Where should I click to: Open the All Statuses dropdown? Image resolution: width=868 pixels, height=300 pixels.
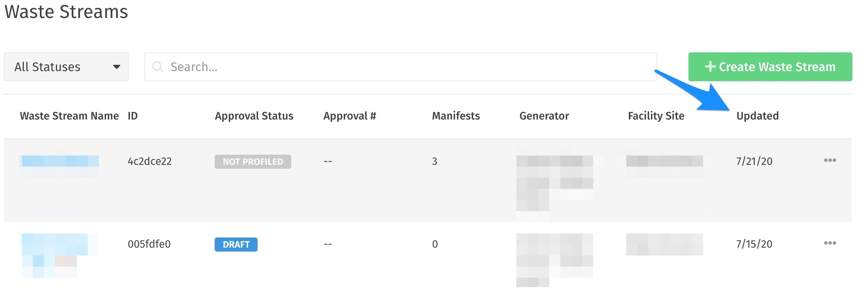click(66, 67)
